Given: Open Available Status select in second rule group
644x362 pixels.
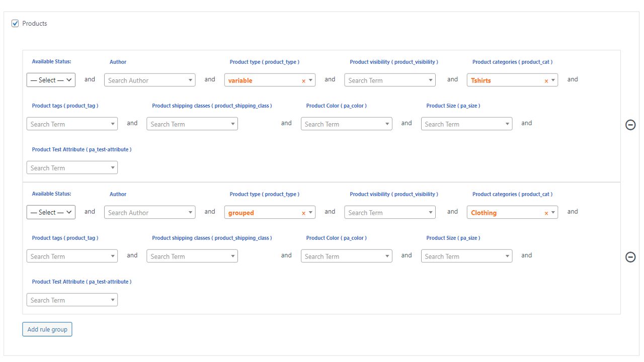Looking at the screenshot, I should (51, 212).
